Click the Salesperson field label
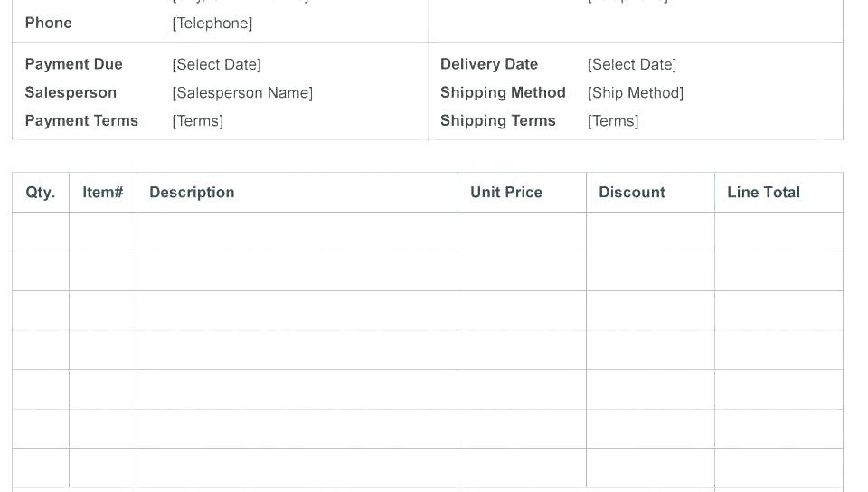 tap(71, 93)
